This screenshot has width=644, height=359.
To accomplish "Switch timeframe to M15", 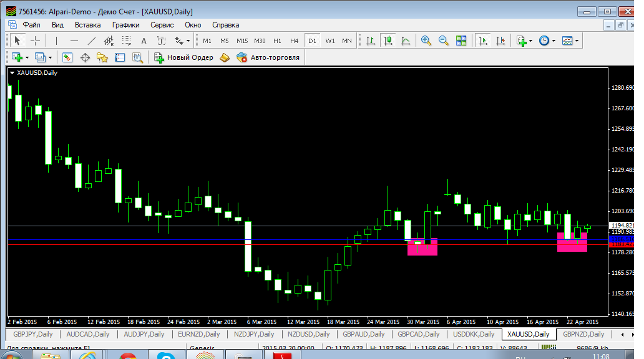I will coord(242,41).
